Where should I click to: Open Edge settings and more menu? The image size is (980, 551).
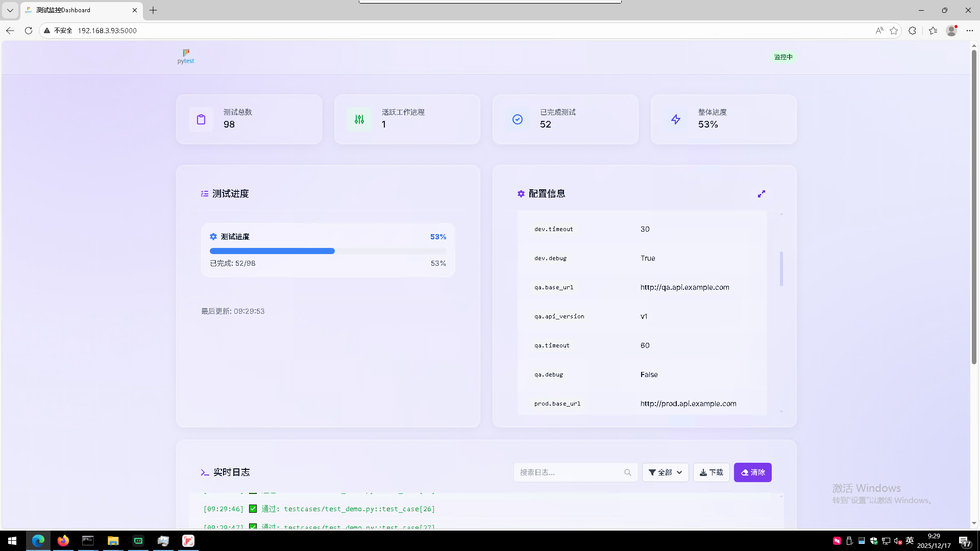tap(970, 31)
